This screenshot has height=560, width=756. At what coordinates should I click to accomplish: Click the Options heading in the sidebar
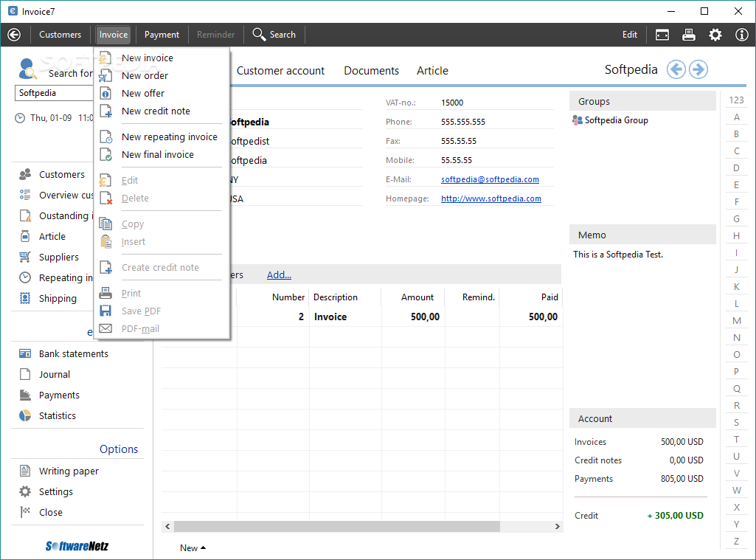[119, 449]
